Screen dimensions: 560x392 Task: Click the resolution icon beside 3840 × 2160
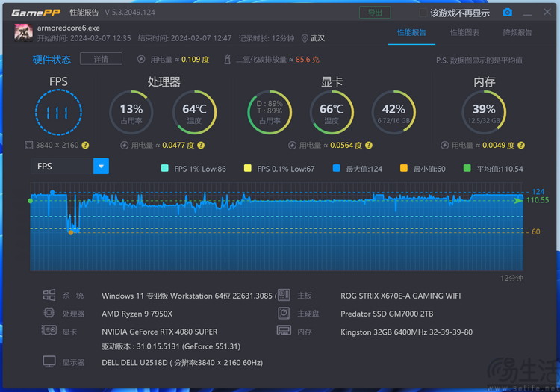pos(28,146)
